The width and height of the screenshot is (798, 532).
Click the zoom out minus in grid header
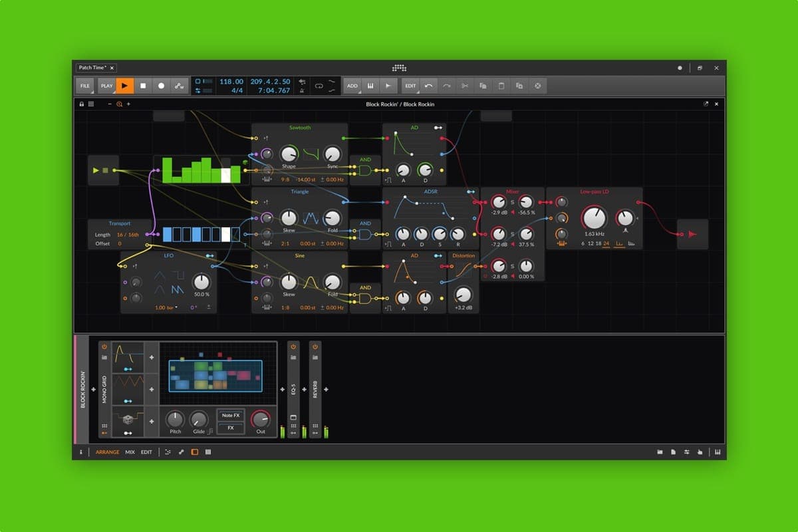[110, 104]
